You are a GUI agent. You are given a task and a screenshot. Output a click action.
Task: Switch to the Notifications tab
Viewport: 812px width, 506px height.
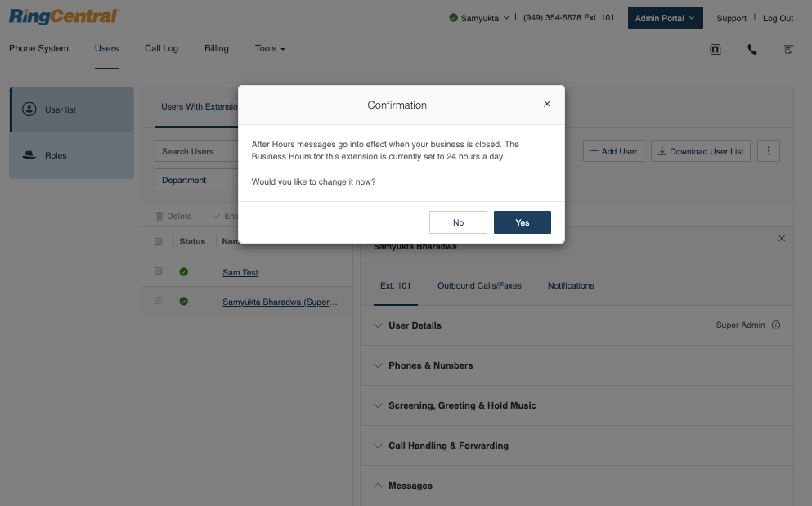pyautogui.click(x=571, y=285)
